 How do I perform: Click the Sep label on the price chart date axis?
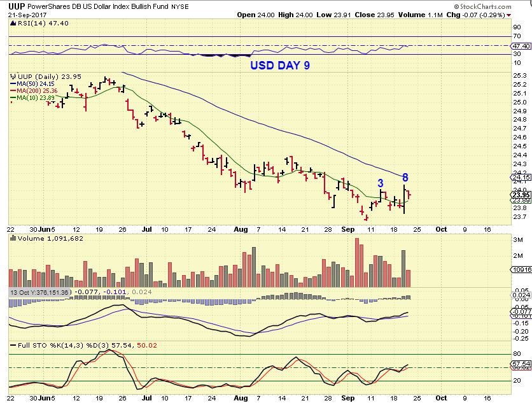click(347, 229)
